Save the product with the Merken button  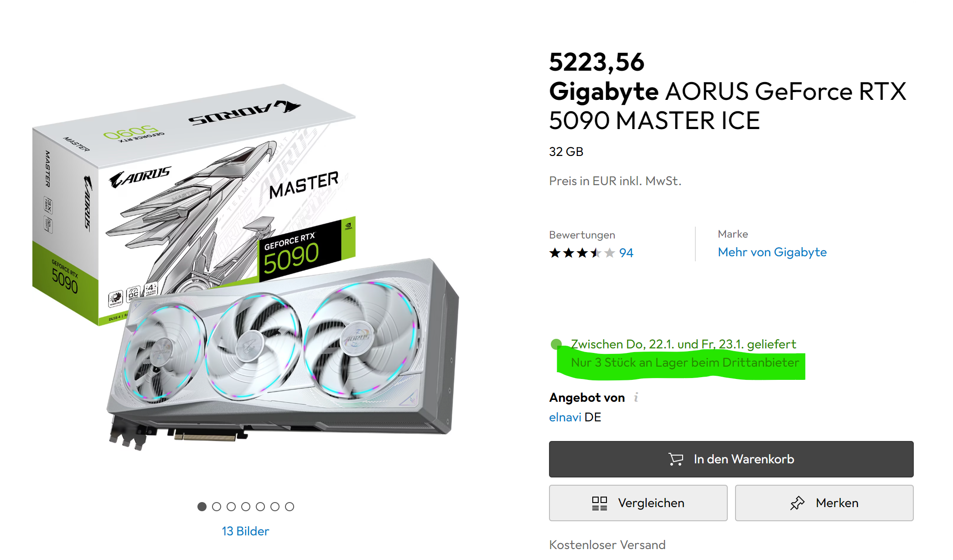click(x=824, y=503)
